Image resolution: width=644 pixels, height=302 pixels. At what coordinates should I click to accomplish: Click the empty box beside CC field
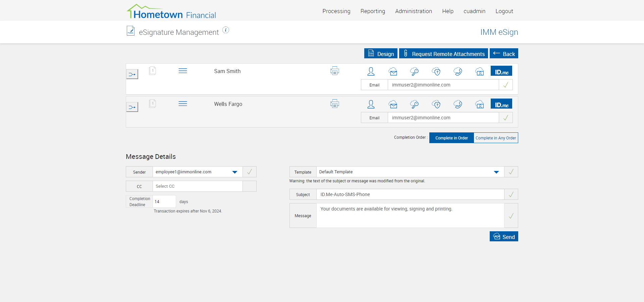coord(250,186)
